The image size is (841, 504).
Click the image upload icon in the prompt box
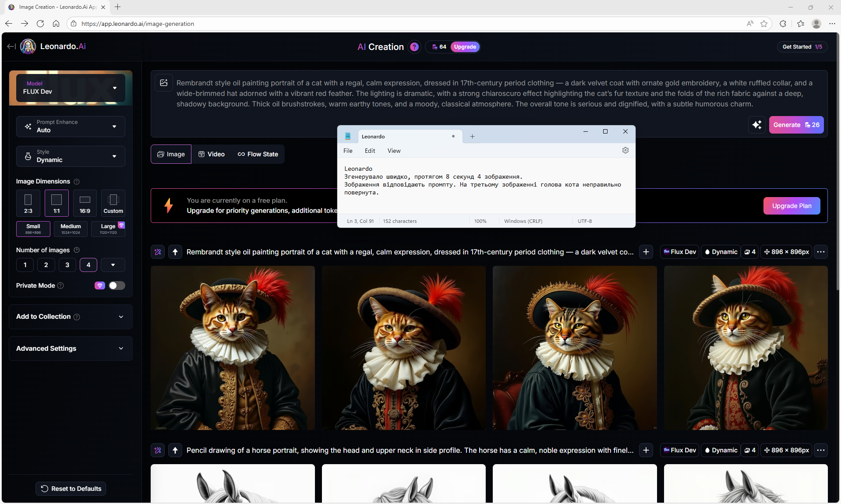[164, 83]
